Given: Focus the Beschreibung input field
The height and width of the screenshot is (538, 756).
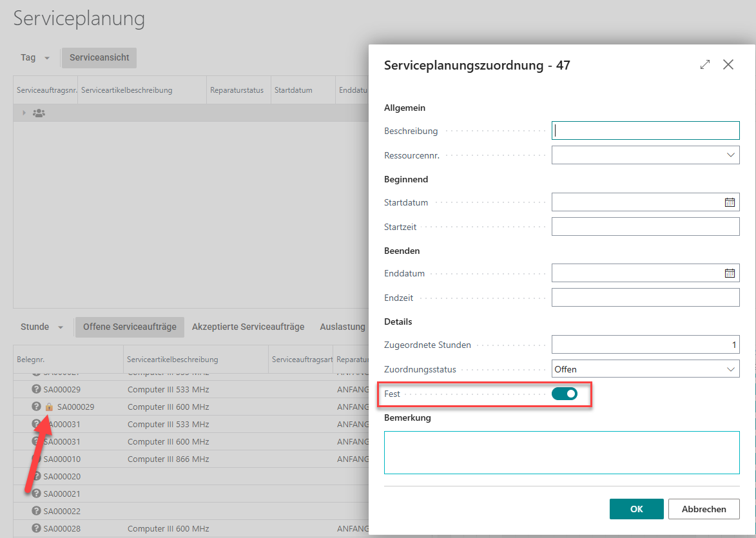Looking at the screenshot, I should (645, 131).
